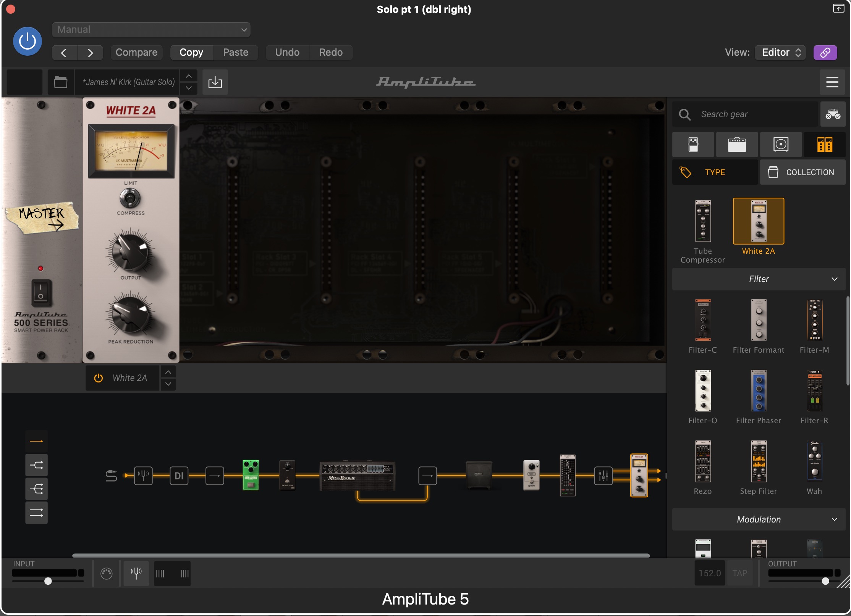Click the Search gear field
This screenshot has height=616, width=851.
[746, 114]
